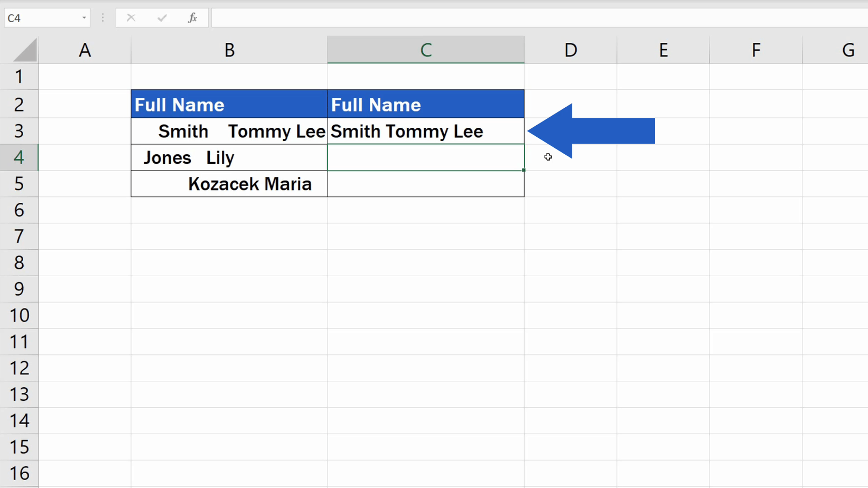Select the cell containing Smith Tommy Lee in column C
868x488 pixels.
425,131
